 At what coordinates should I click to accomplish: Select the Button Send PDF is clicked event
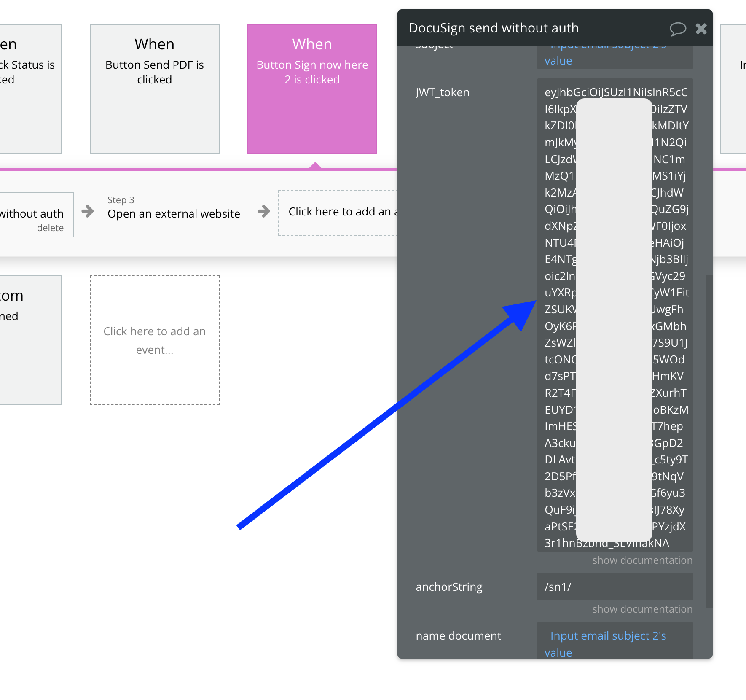click(155, 89)
